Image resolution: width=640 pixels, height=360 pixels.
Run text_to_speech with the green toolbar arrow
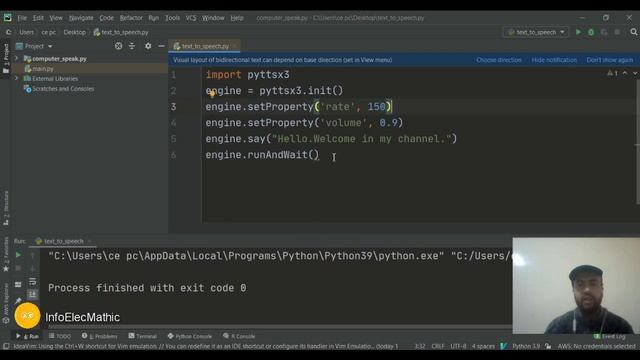tap(578, 32)
